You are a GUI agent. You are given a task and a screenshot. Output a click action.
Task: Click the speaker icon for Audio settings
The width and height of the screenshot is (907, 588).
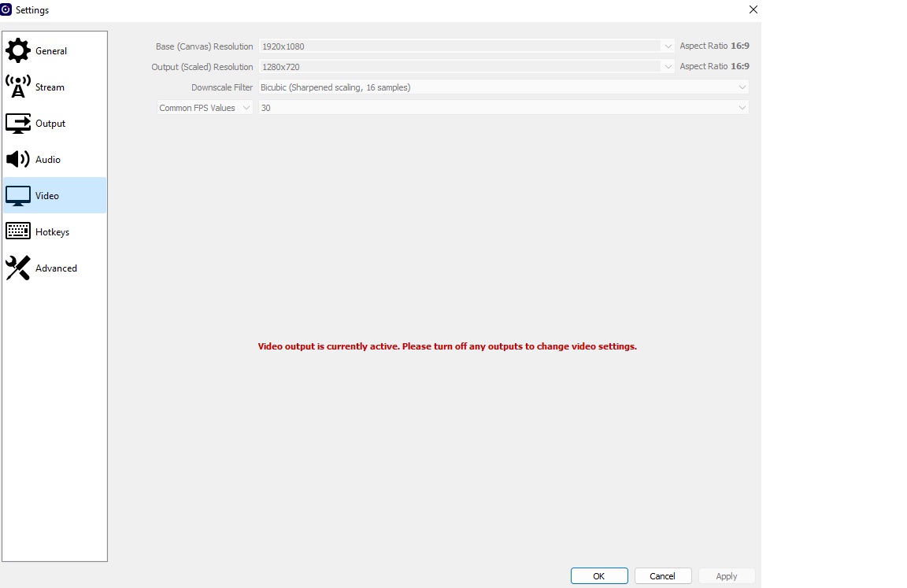coord(18,160)
